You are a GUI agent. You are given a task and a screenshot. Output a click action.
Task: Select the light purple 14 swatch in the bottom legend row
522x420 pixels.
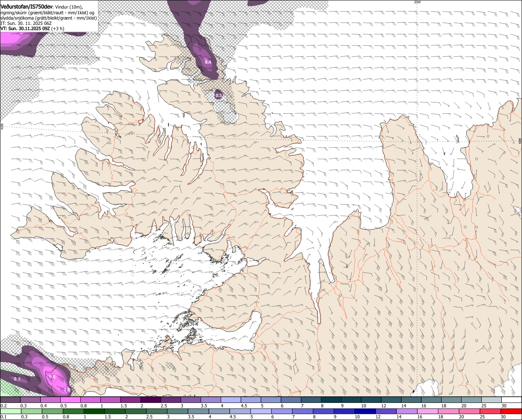point(407,411)
